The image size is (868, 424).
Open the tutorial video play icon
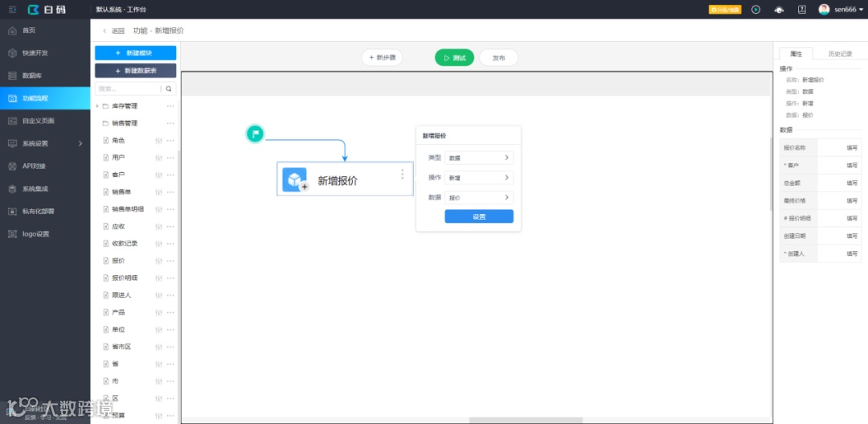point(755,10)
